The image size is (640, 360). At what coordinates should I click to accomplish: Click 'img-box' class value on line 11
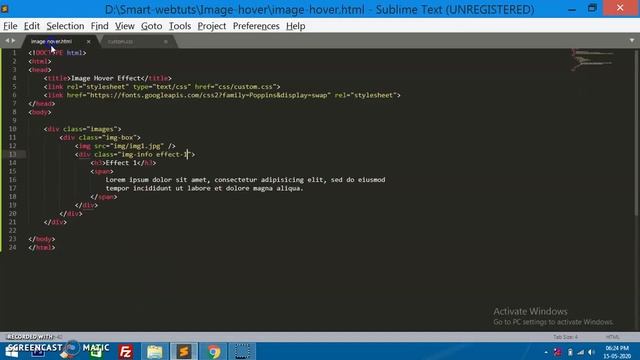pyautogui.click(x=119, y=138)
